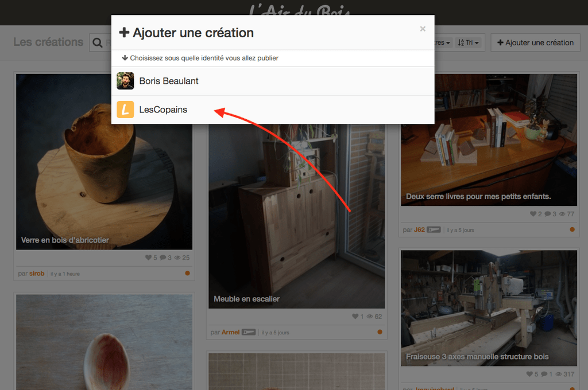Open the Tri sort dropdown
Screen dimensions: 588x390
click(468, 42)
